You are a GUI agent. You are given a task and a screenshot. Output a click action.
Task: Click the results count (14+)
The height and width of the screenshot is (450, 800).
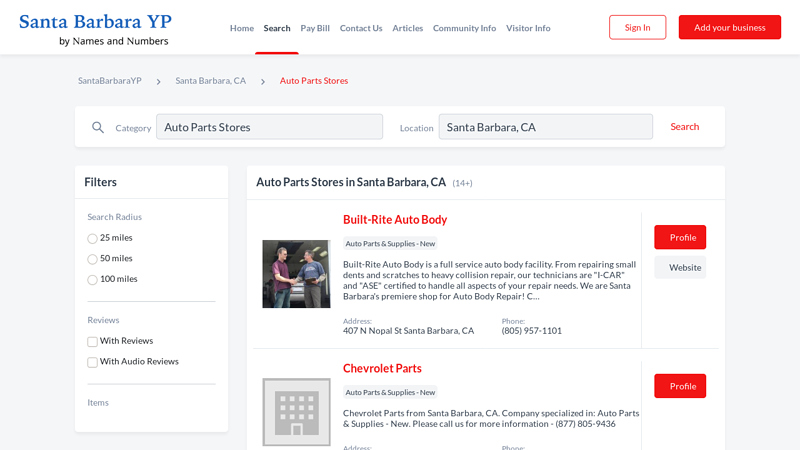pos(462,183)
